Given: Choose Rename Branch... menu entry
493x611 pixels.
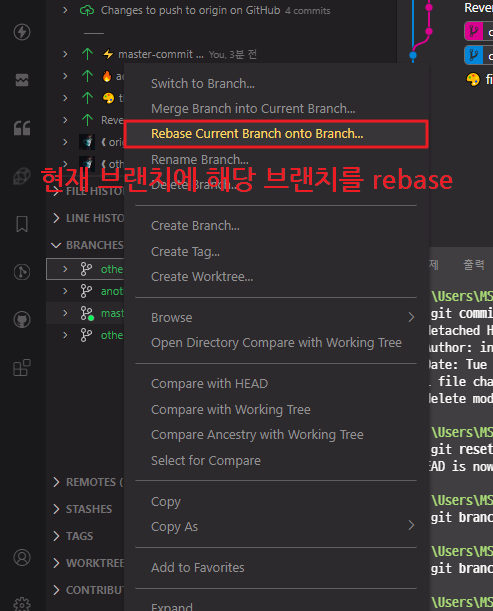Looking at the screenshot, I should click(x=276, y=160).
